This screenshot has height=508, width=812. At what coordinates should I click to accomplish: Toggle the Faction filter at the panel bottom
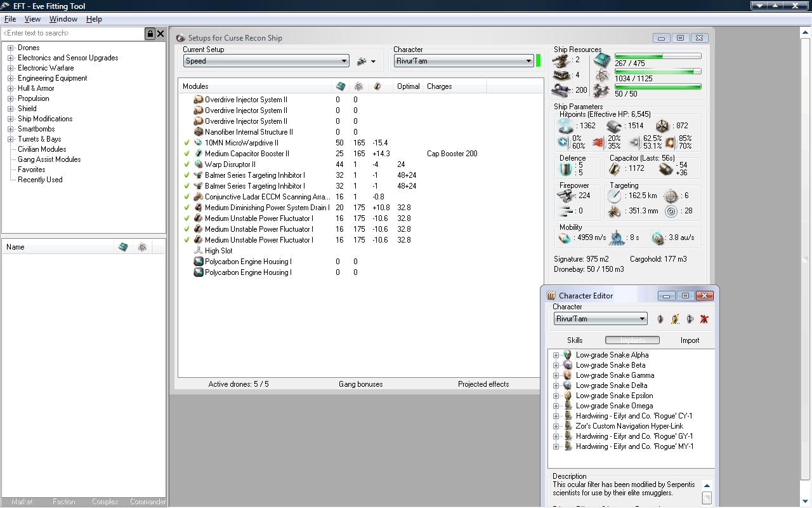pyautogui.click(x=63, y=502)
